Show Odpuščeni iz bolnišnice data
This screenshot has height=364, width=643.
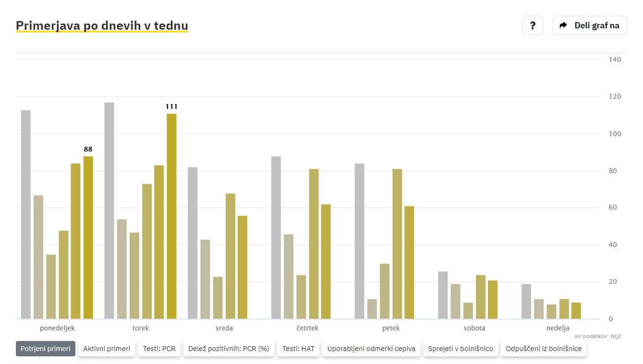click(544, 349)
